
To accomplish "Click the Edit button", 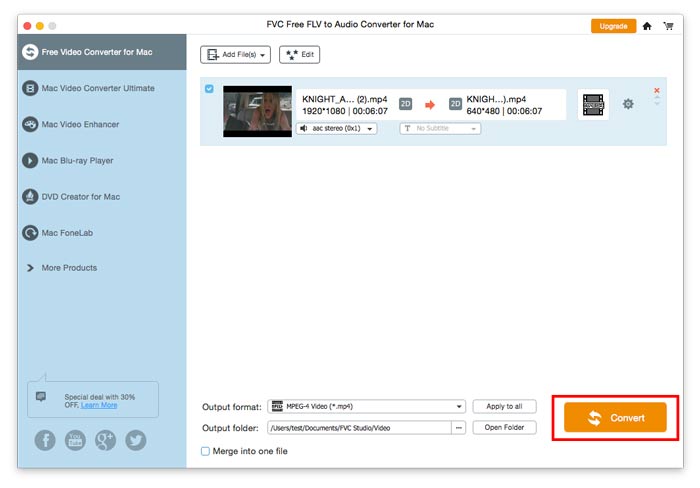I will [x=300, y=54].
